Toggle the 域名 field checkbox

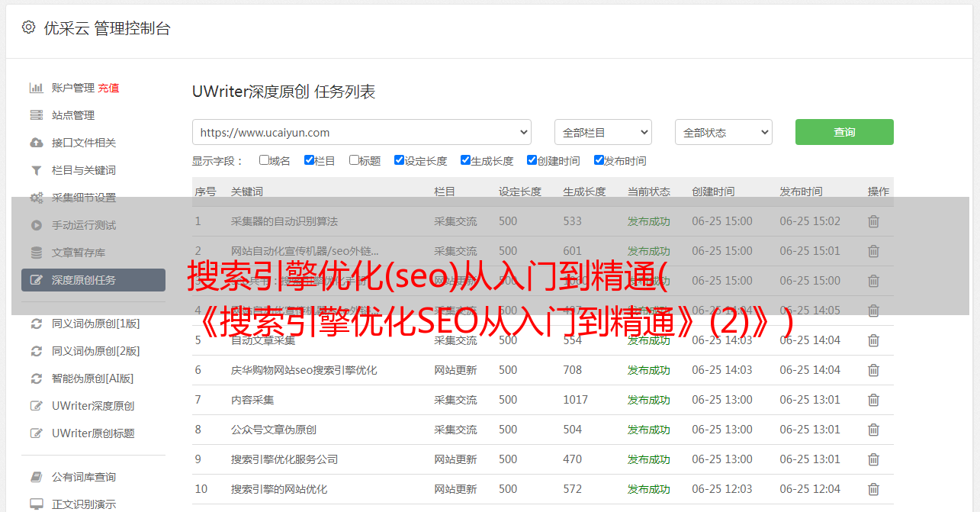coord(264,160)
